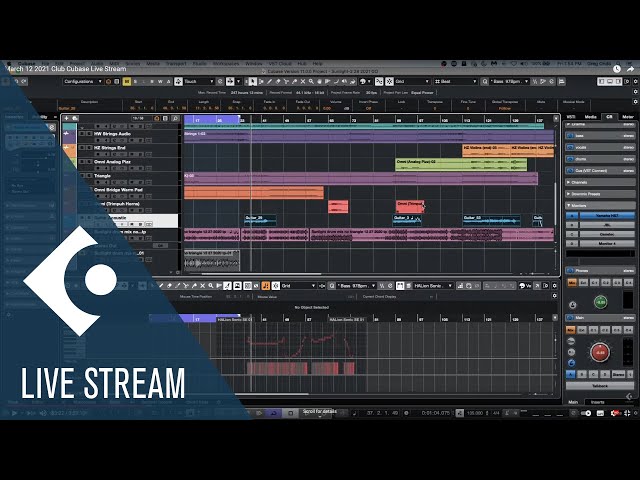This screenshot has height=480, width=640.
Task: Select the Genelec monitor button
Action: (607, 234)
